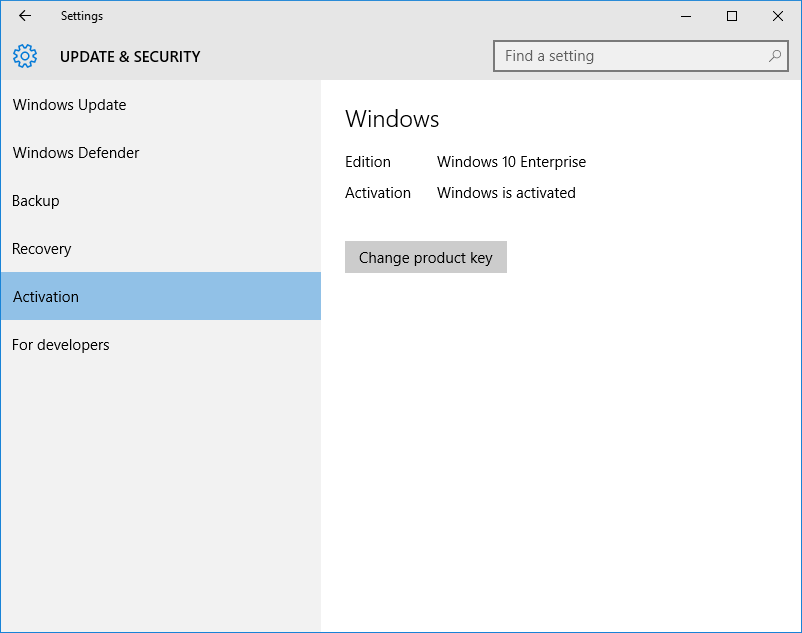
Task: Click the Settings window title text
Action: click(x=82, y=16)
